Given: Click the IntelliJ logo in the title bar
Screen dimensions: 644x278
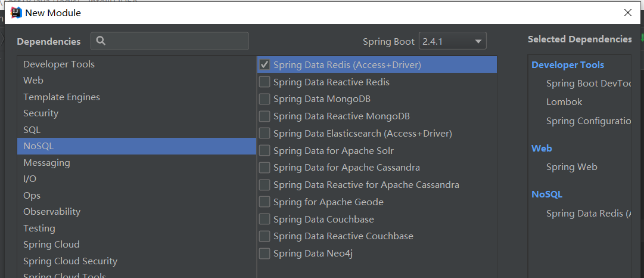Looking at the screenshot, I should [15, 13].
